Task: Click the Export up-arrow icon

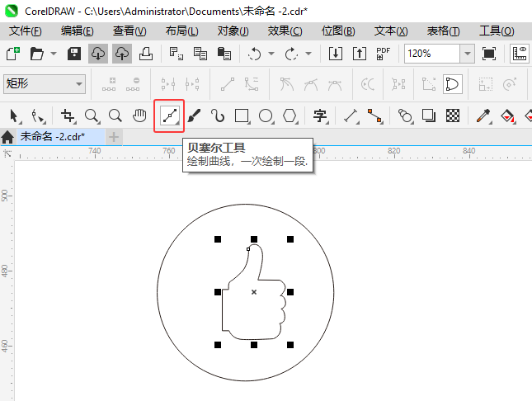Action: click(x=360, y=54)
